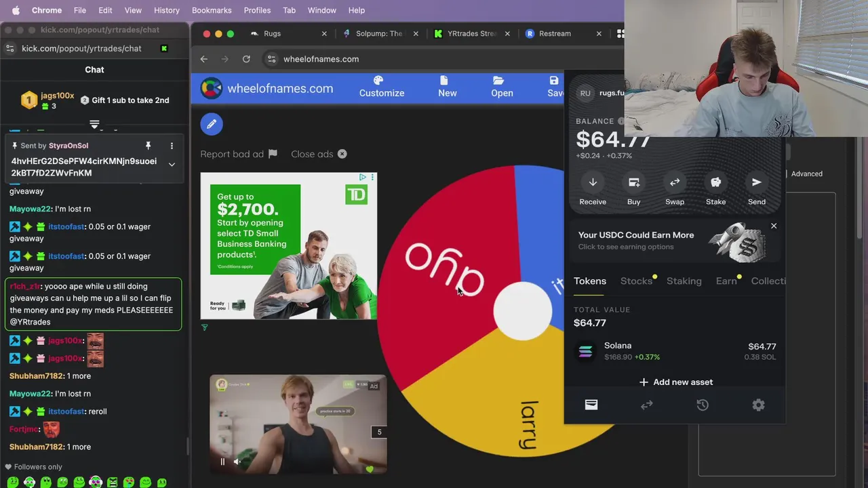
Task: Open three-dot menu on pinned message
Action: tap(172, 146)
